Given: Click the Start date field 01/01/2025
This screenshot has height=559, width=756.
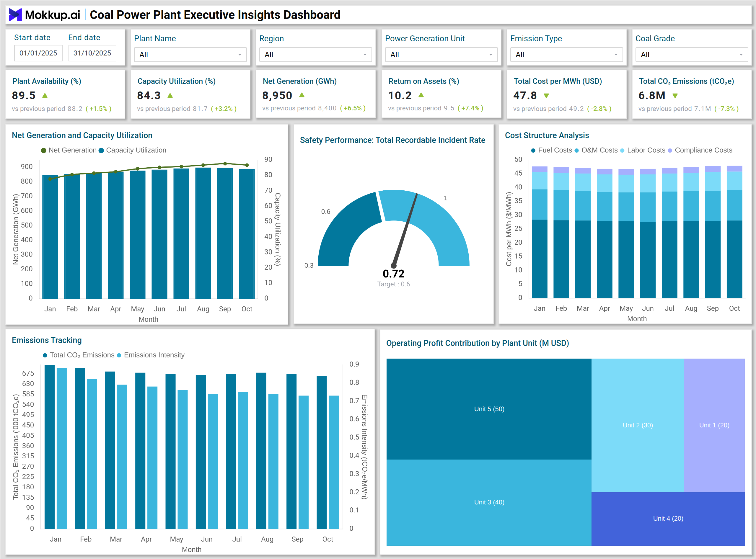Looking at the screenshot, I should point(38,53).
